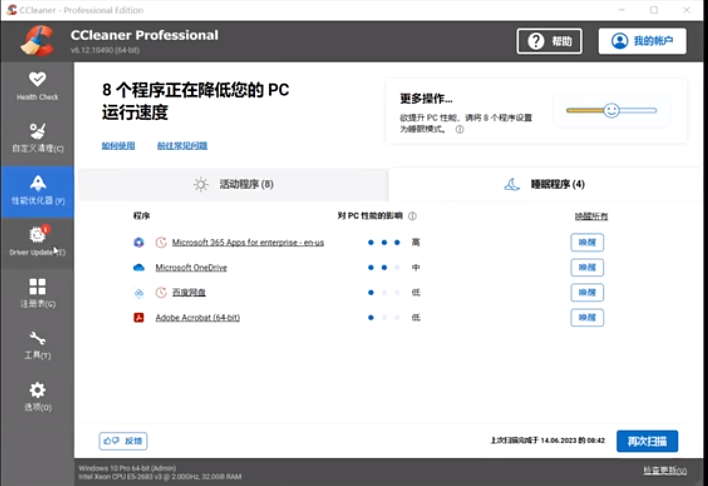Click the sun icon on 活动程序 tab
The width and height of the screenshot is (708, 486).
[x=201, y=184]
